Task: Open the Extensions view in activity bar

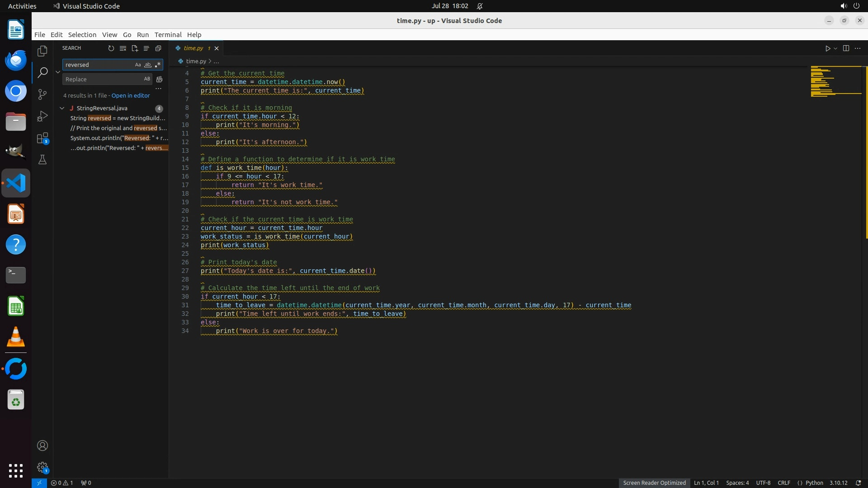Action: click(42, 138)
